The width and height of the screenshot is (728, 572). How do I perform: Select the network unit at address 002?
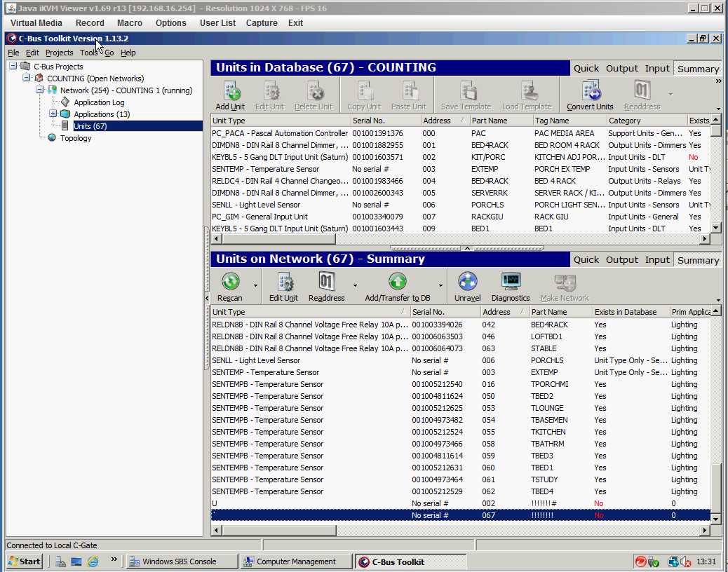coord(461,503)
